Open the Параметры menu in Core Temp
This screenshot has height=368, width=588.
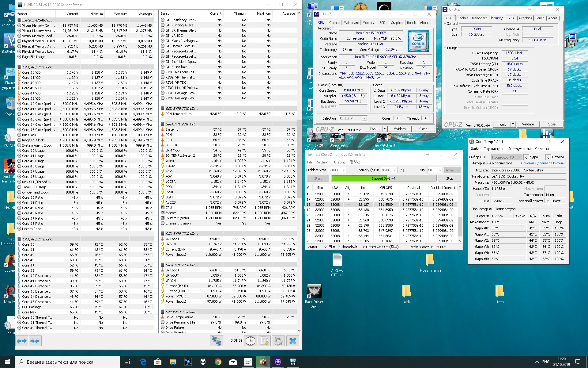coord(493,149)
